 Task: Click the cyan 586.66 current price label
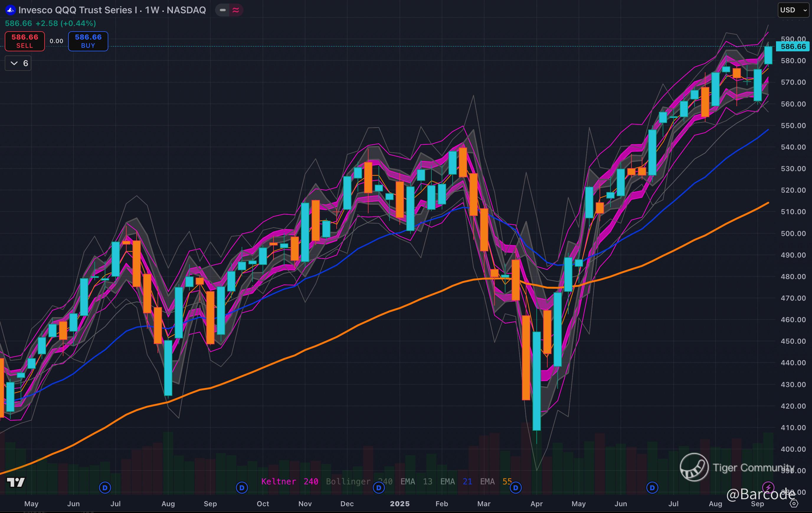(x=793, y=47)
